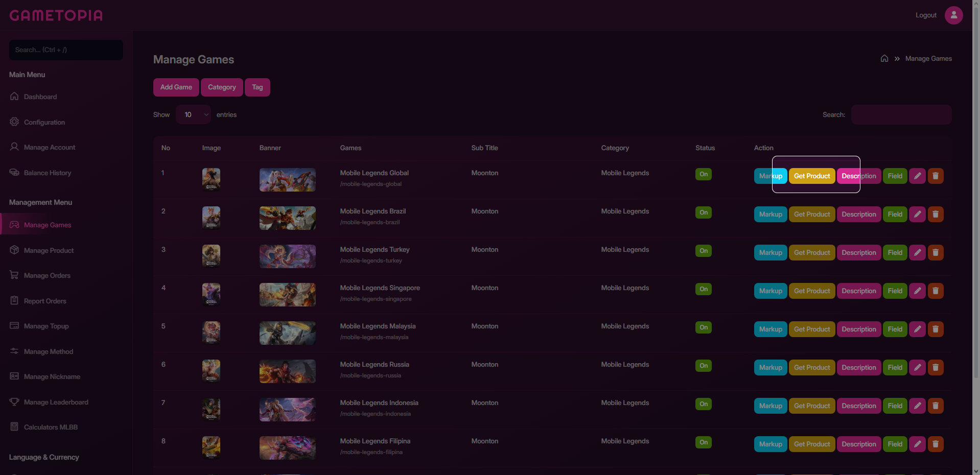The image size is (980, 475).
Task: Delete Mobile Legends Brazil with trash icon
Action: [x=936, y=214]
